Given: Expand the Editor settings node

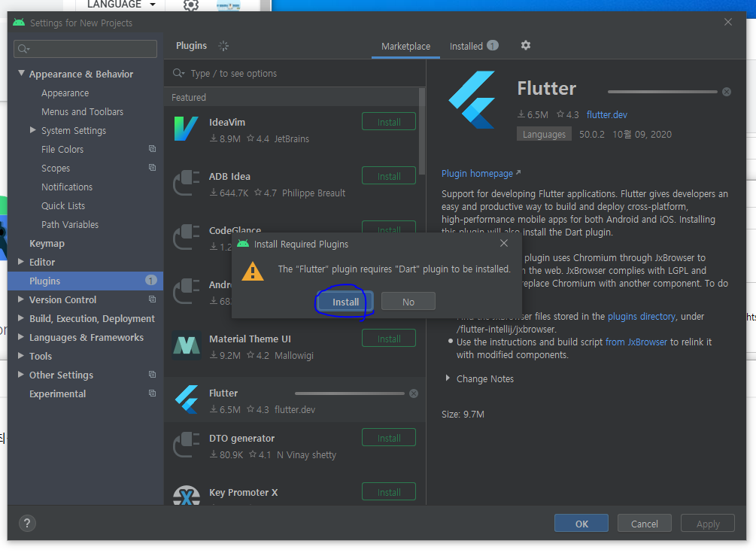Looking at the screenshot, I should point(21,261).
